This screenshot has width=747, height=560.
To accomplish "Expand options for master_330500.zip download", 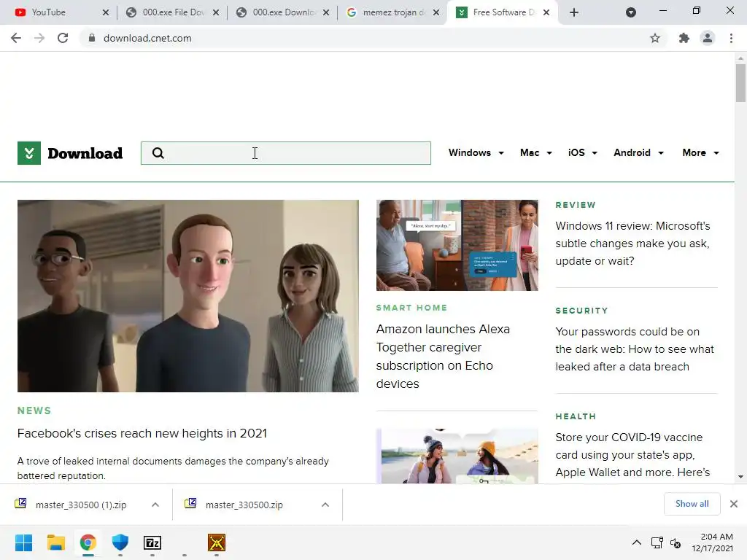I will click(x=325, y=505).
